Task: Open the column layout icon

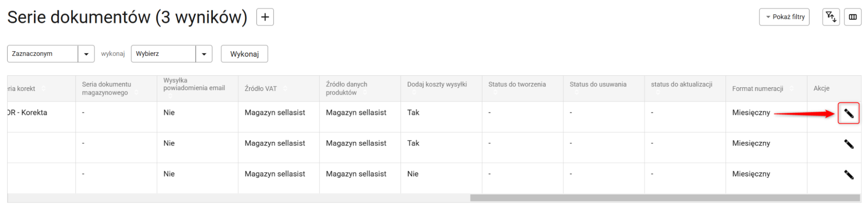Action: [x=852, y=17]
